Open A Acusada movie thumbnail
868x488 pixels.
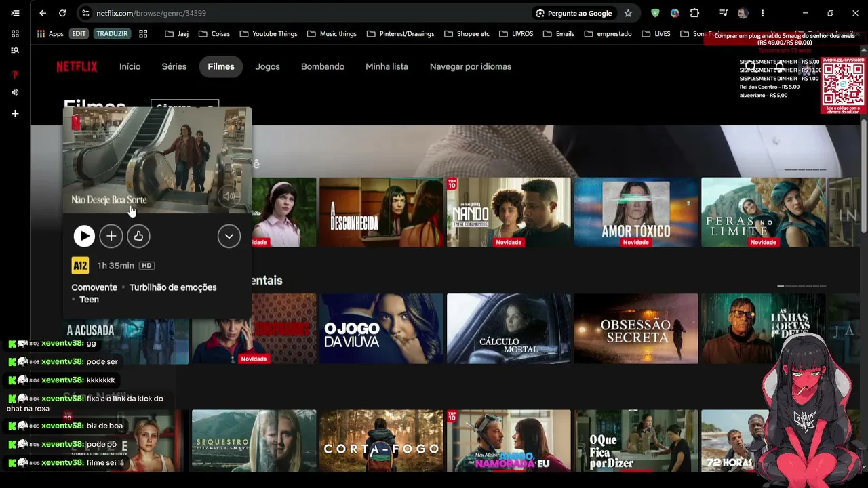(126, 341)
